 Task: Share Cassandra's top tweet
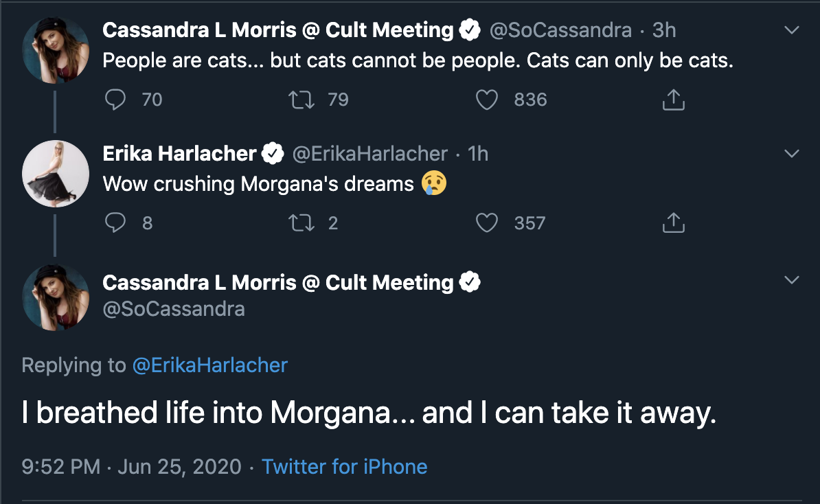pos(674,100)
